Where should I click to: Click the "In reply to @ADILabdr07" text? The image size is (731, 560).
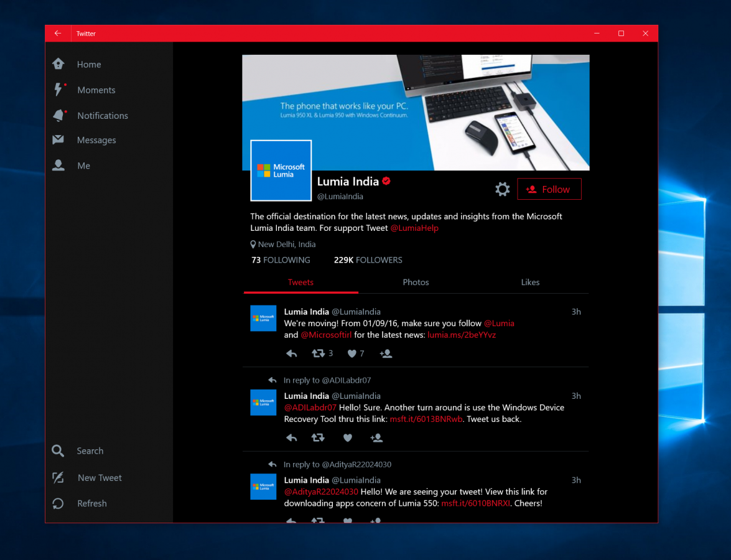point(327,380)
